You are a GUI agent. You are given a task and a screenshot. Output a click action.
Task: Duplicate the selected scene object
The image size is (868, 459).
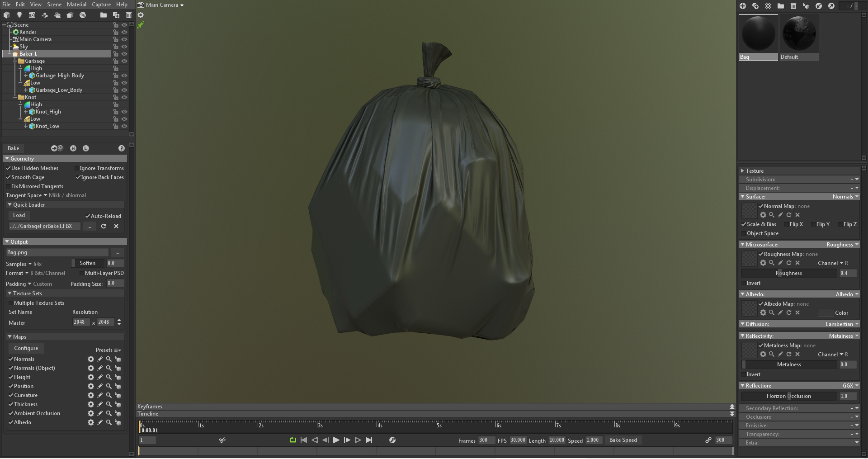coord(116,15)
